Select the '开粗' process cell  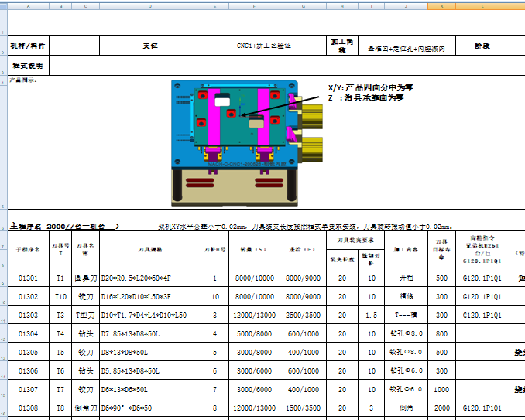(406, 278)
